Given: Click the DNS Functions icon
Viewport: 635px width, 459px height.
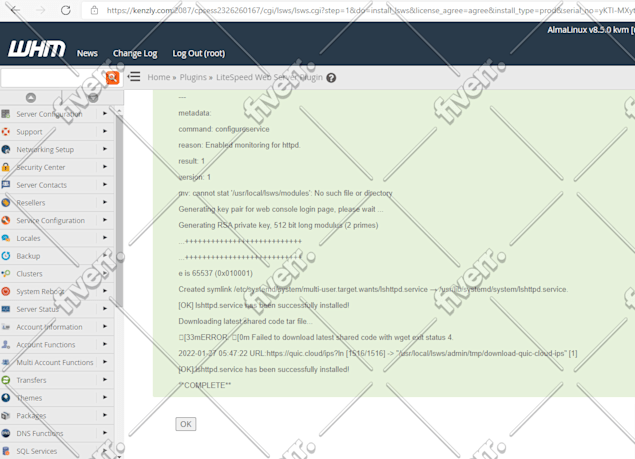Looking at the screenshot, I should click(6, 433).
